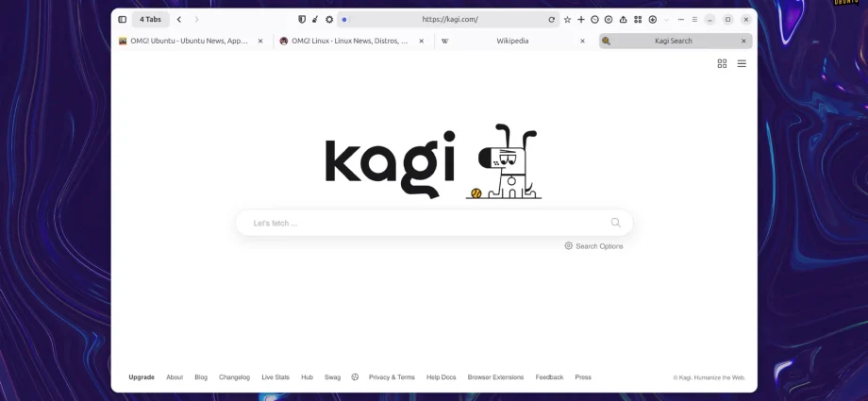868x401 pixels.
Task: Close the OMG! Ubuntu tab
Action: pyautogui.click(x=260, y=41)
